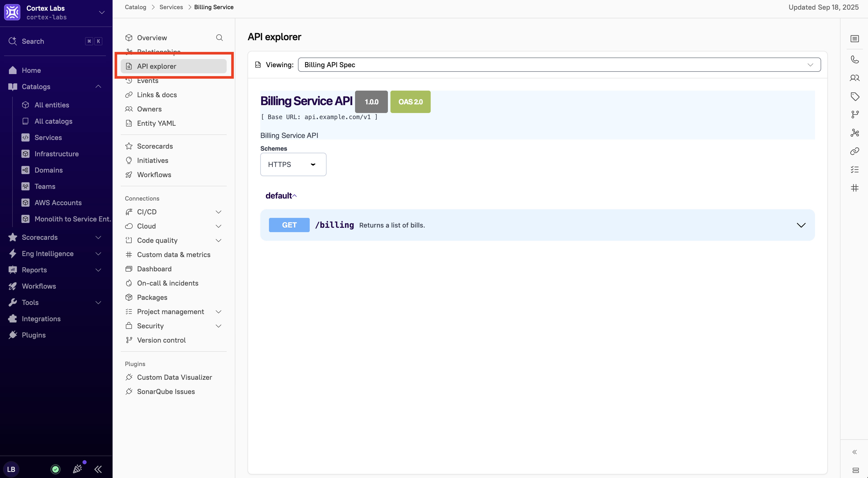
Task: Click the entity nav search magnifier icon
Action: point(219,37)
